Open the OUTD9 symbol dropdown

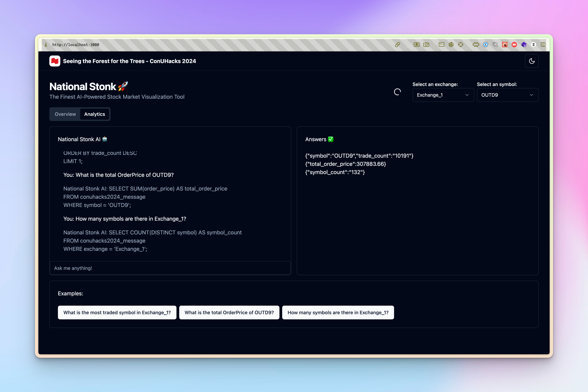507,95
